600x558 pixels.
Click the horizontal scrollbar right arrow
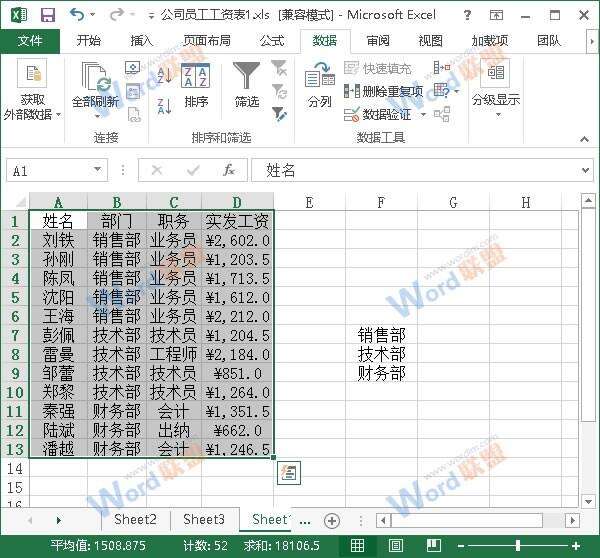[x=572, y=520]
